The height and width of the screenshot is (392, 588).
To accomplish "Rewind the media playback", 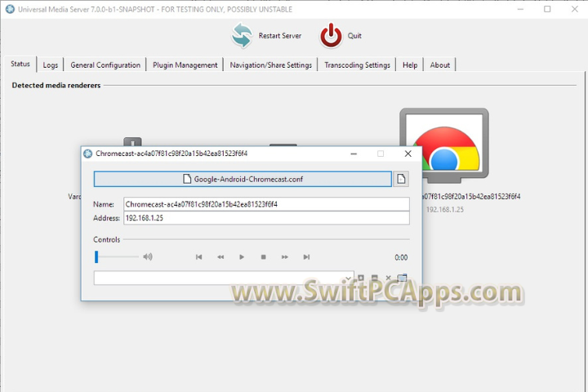I will pos(220,257).
